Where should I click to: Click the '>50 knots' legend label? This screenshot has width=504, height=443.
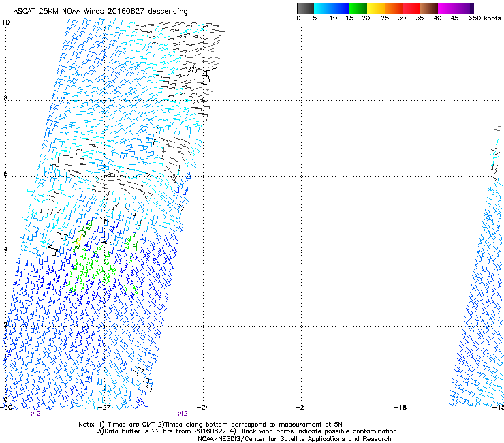(x=484, y=18)
